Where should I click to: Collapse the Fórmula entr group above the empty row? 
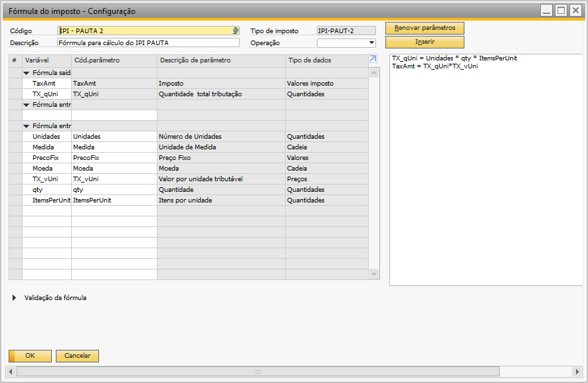[27, 105]
